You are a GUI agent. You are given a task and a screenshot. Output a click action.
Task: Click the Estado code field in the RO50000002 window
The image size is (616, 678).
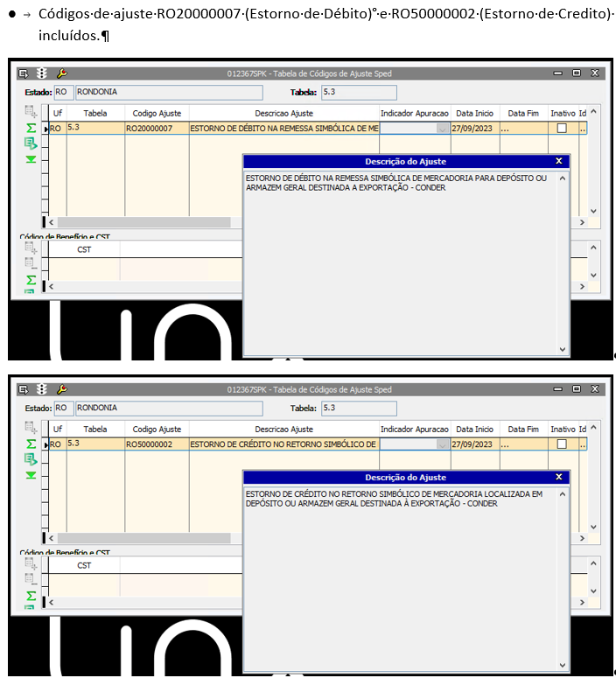click(x=64, y=409)
